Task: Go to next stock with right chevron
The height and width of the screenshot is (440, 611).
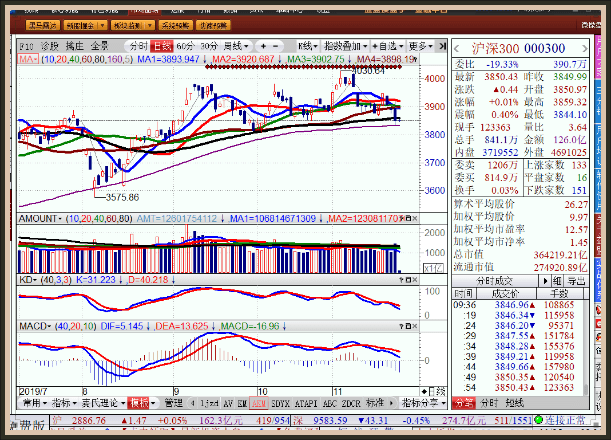Action: [585, 49]
